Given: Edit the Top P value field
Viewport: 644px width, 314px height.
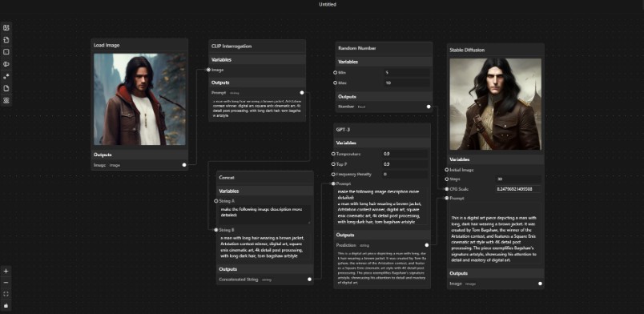Looking at the screenshot, I should point(405,164).
